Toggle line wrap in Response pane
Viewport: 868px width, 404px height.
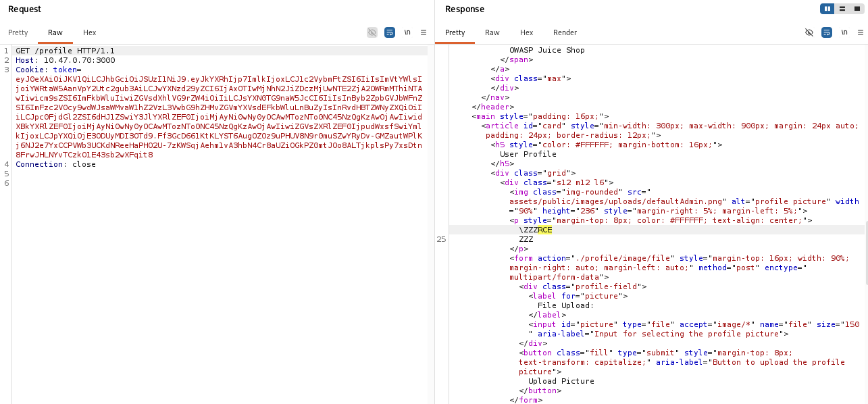[827, 32]
